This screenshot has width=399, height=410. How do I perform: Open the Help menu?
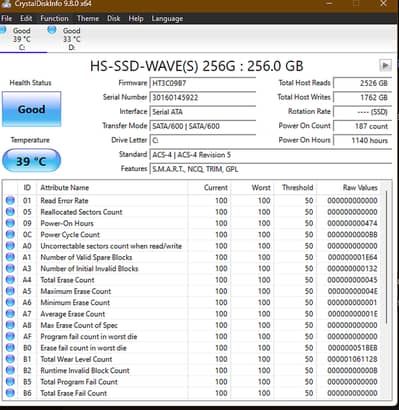pyautogui.click(x=136, y=19)
